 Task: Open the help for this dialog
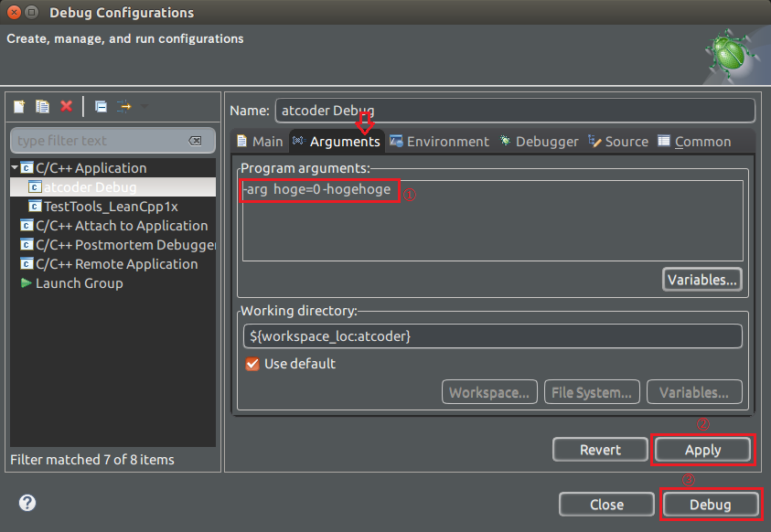25,503
